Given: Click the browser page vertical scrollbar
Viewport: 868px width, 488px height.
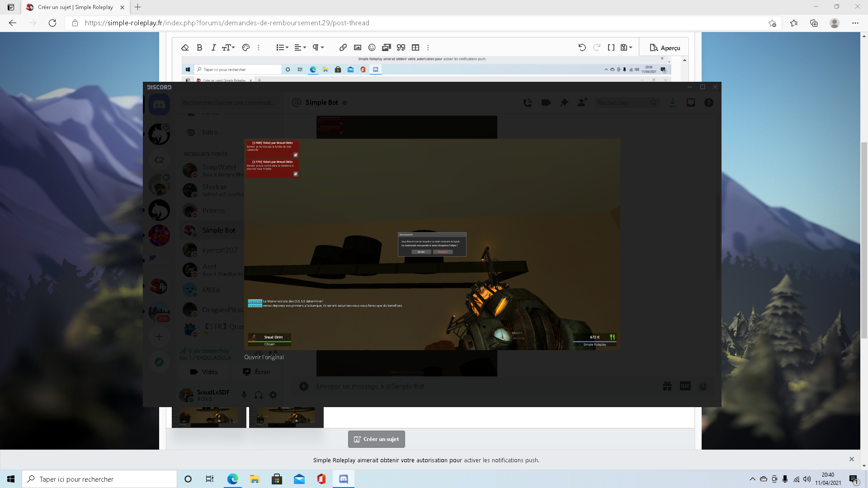Looking at the screenshot, I should pos(864,240).
